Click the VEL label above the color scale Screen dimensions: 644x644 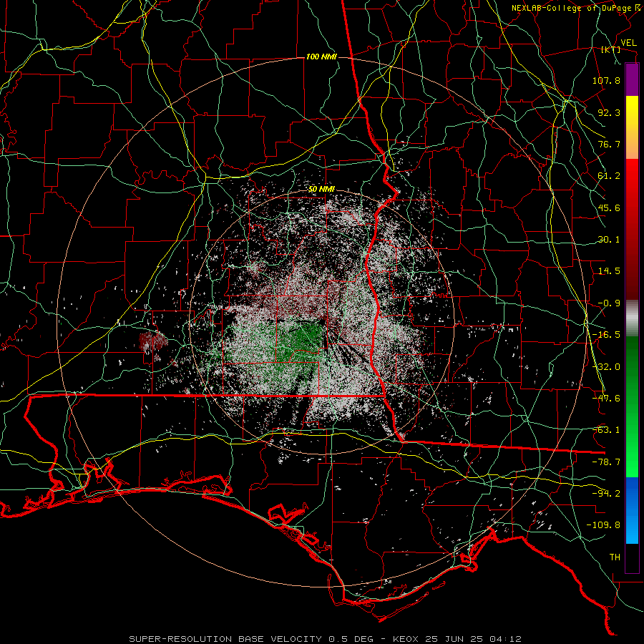tap(628, 43)
